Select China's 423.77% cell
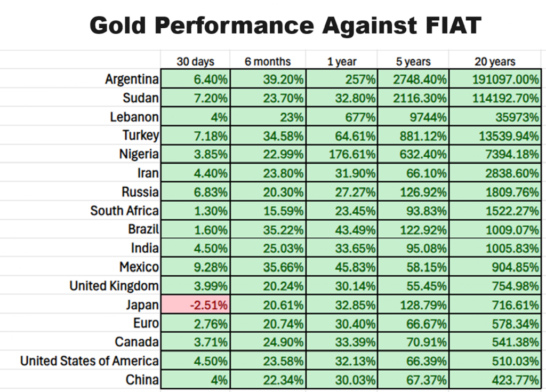The height and width of the screenshot is (392, 546). click(495, 380)
